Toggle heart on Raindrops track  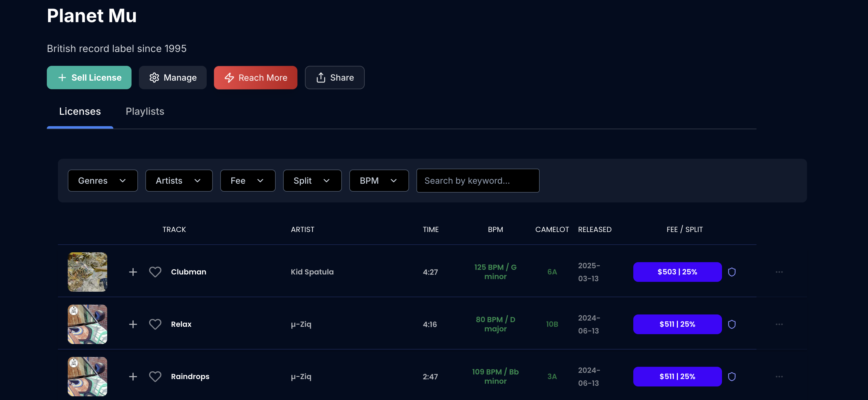click(155, 376)
